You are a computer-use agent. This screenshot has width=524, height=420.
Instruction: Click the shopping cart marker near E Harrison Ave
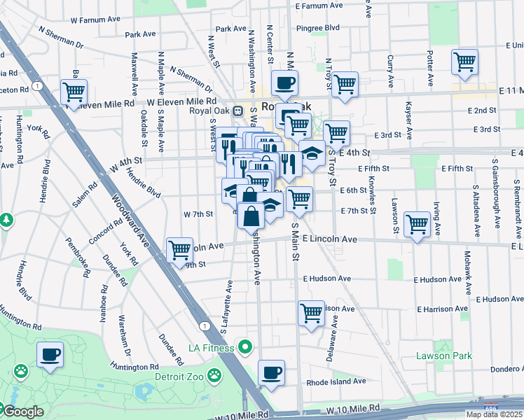[311, 314]
